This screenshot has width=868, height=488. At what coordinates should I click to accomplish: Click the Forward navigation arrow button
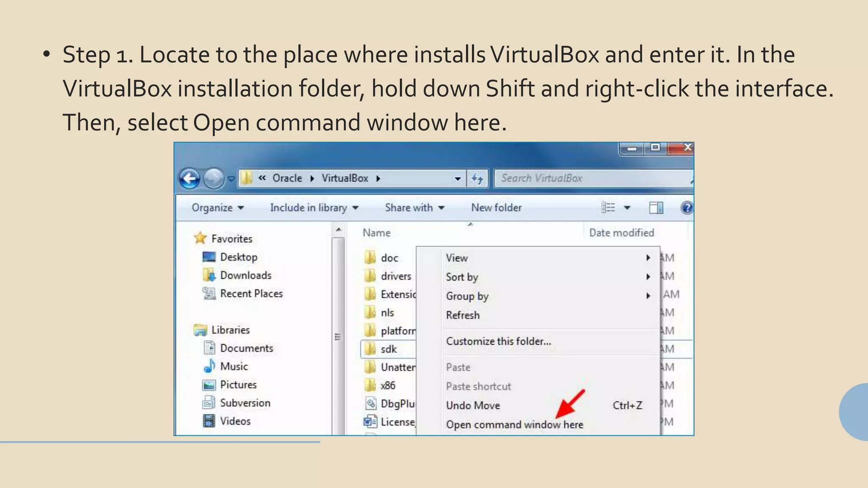(214, 178)
